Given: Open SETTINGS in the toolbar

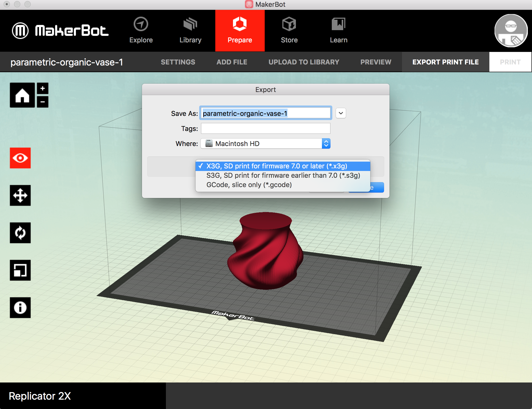Looking at the screenshot, I should [x=178, y=62].
